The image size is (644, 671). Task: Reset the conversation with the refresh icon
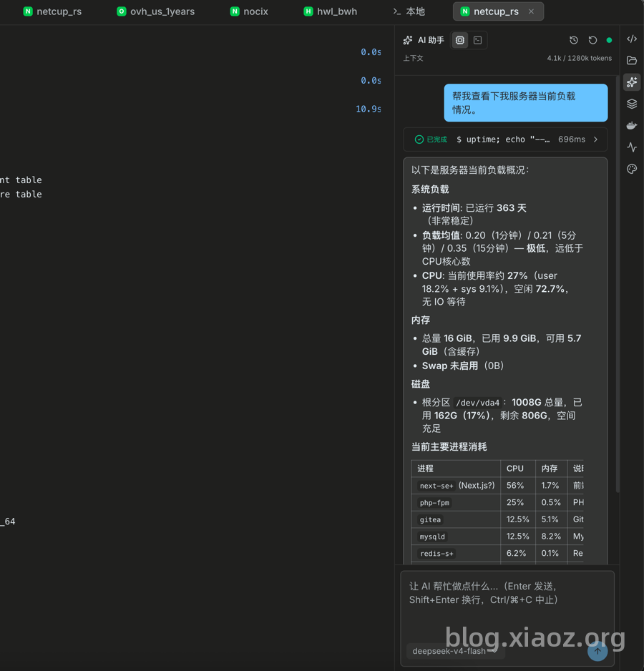(592, 40)
